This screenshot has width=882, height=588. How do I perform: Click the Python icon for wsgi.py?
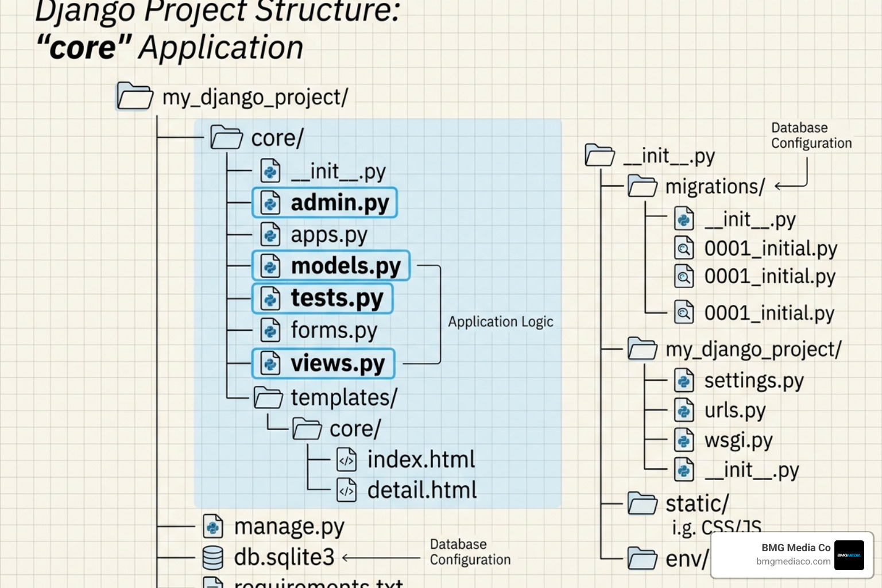coord(684,440)
